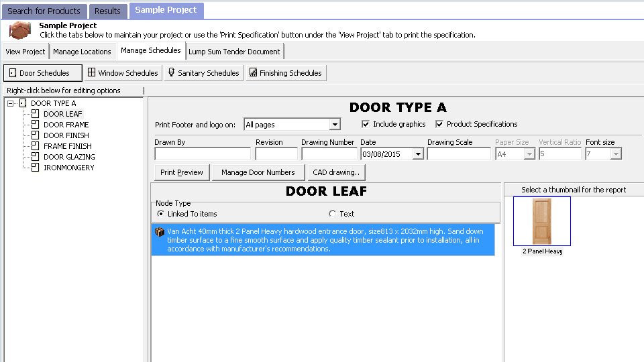Click the door icon beside DOOR TYPE A

(x=23, y=103)
